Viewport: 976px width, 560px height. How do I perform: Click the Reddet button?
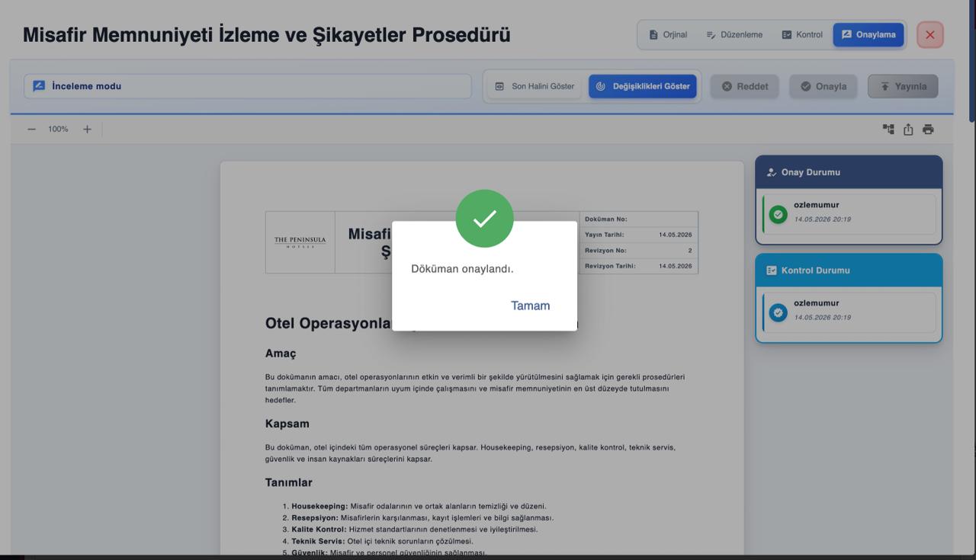point(745,86)
